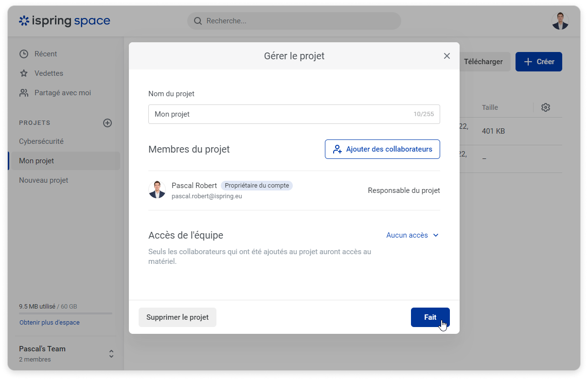Open Récent from the sidebar

tap(45, 54)
